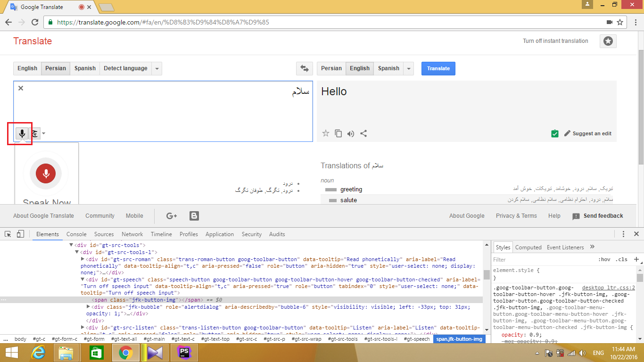Open the desktop_ltr.css:2 source link
Screen dimensions: 644x362
click(609, 288)
